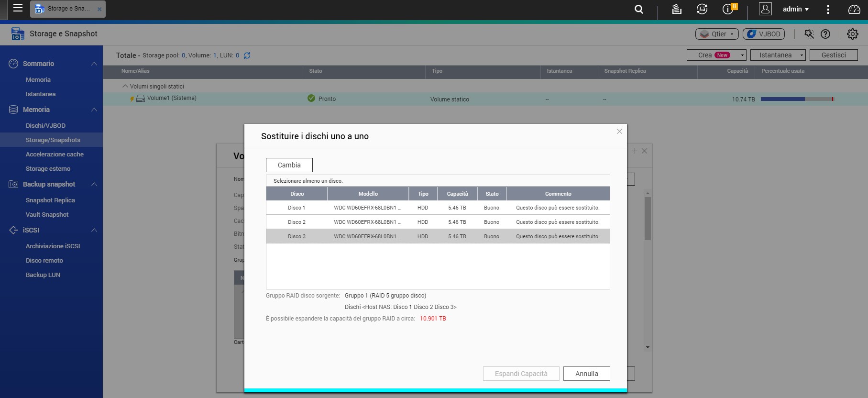Viewport: 868px width, 398px height.
Task: Select the Disco 1 row
Action: click(438, 208)
